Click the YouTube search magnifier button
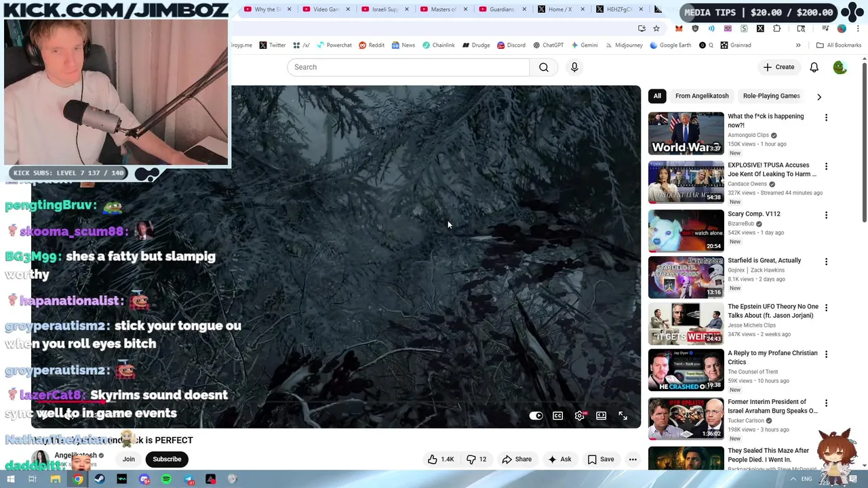 coord(544,67)
